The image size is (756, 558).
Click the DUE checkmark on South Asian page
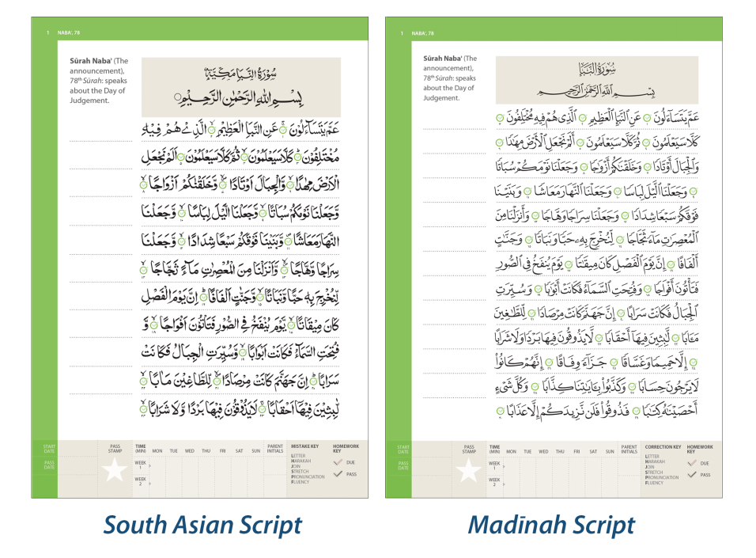tap(338, 462)
